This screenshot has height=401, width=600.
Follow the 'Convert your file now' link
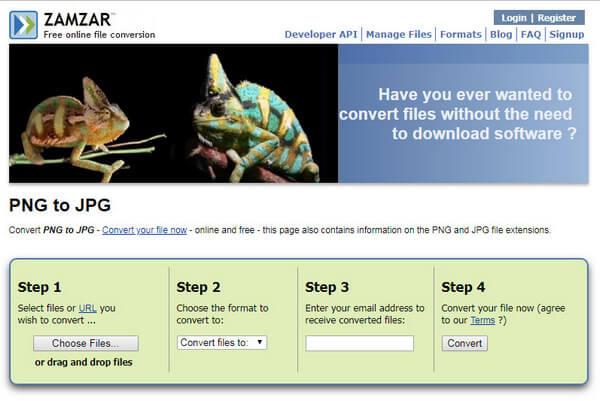[142, 231]
